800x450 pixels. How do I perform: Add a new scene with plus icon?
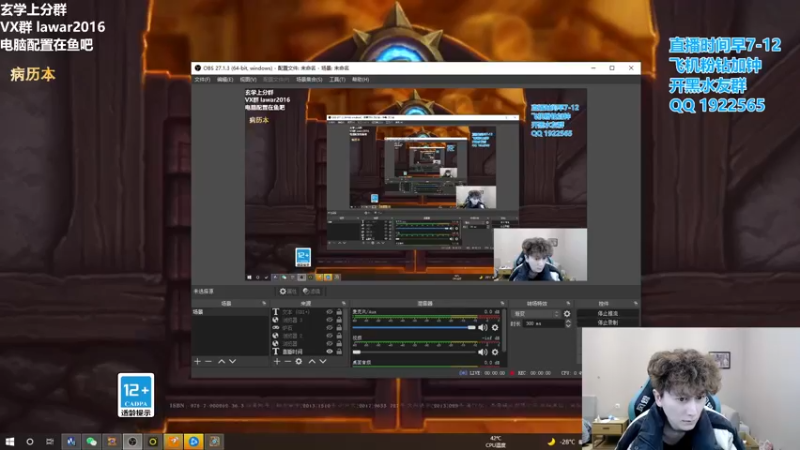(x=197, y=361)
